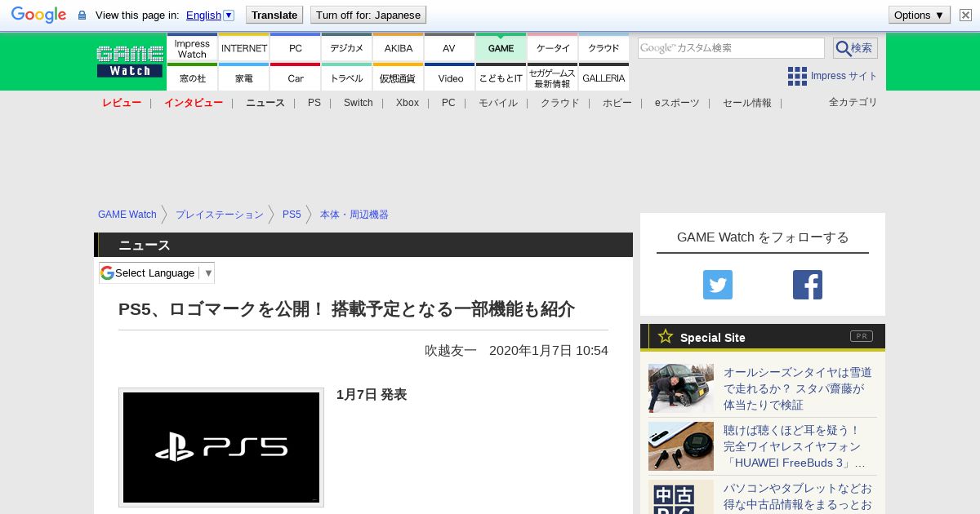980x514 pixels.
Task: Open the ホビー category menu
Action: 617,103
